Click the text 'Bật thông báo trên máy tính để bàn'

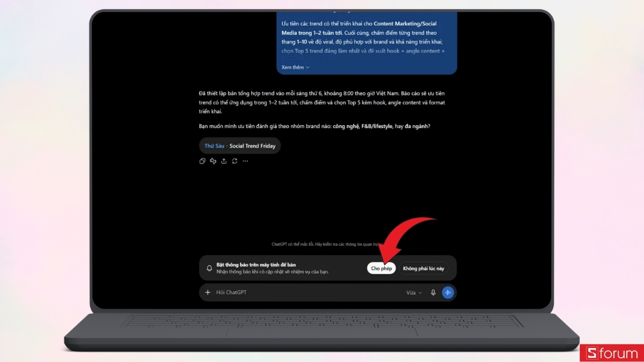(256, 264)
